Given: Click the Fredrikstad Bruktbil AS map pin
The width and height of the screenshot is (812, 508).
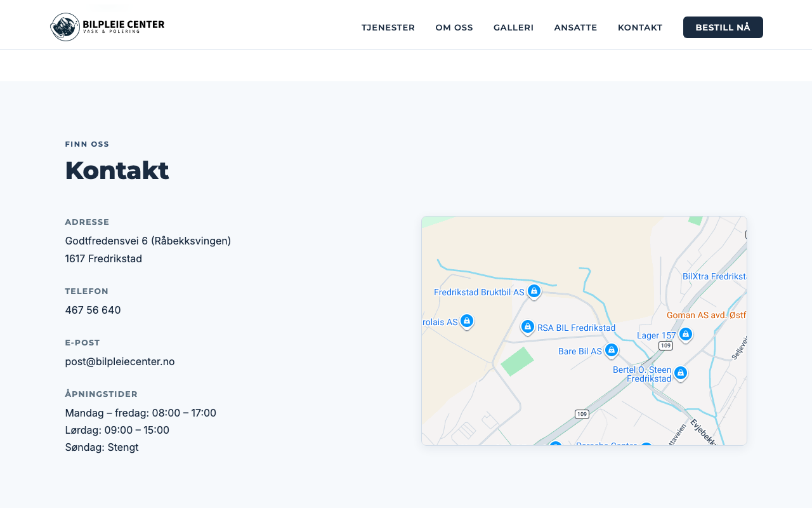Looking at the screenshot, I should (x=534, y=291).
